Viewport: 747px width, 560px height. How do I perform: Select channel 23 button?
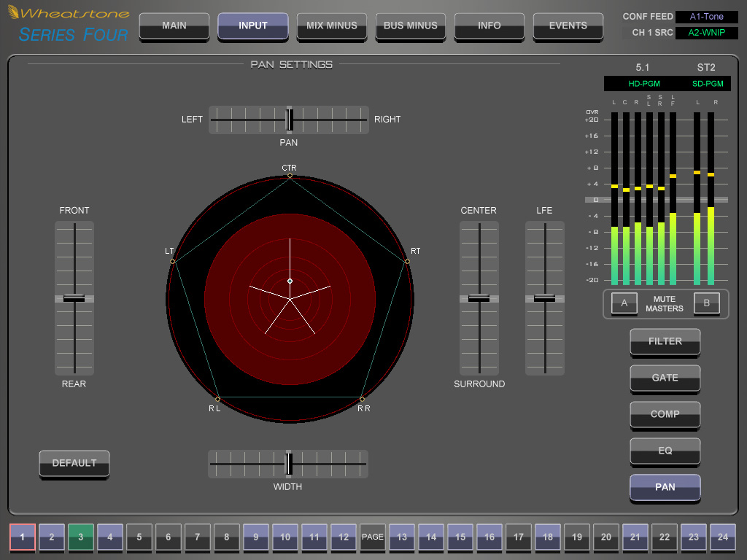pos(694,537)
